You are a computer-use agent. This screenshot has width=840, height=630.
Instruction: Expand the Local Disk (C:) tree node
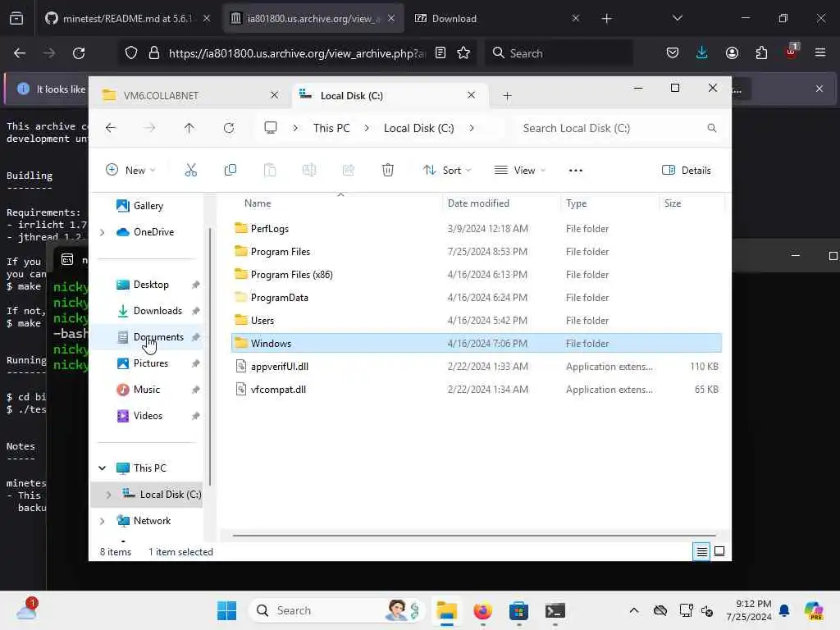(x=109, y=495)
